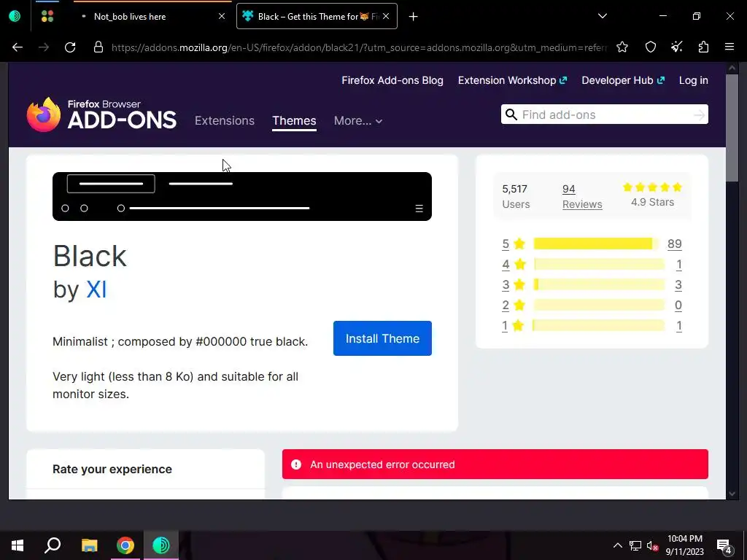The height and width of the screenshot is (560, 747).
Task: Click the Tor Browser taskbar icon
Action: 161,545
